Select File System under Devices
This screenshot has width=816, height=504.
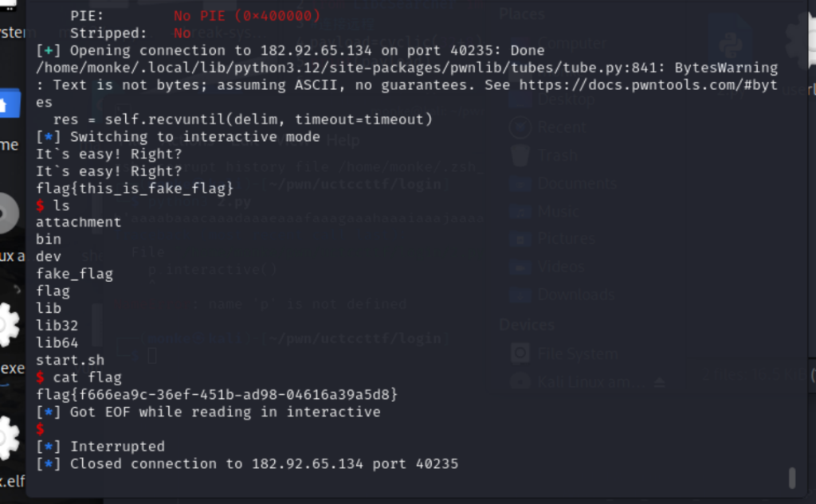pyautogui.click(x=576, y=354)
